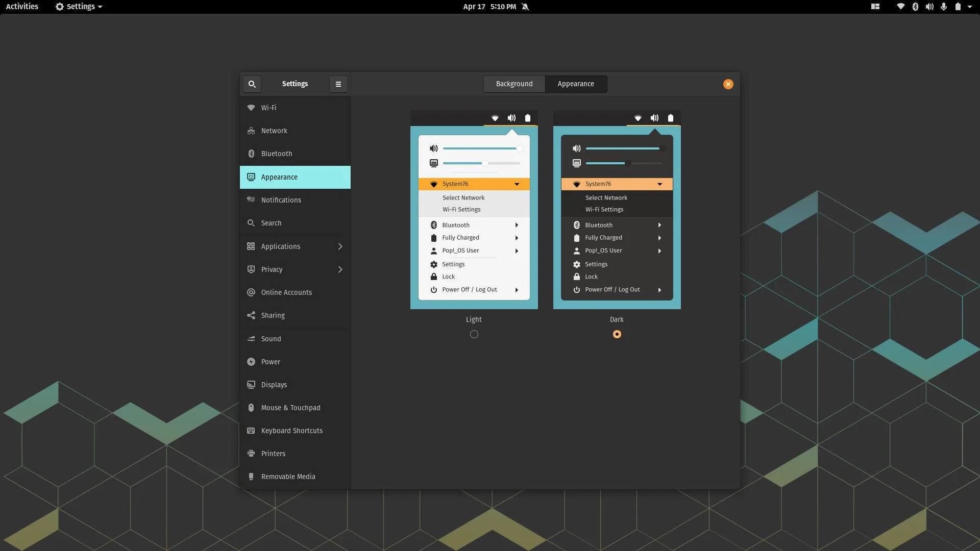Open the Appearance sidebar entry
The width and height of the screenshot is (980, 551).
tap(295, 177)
